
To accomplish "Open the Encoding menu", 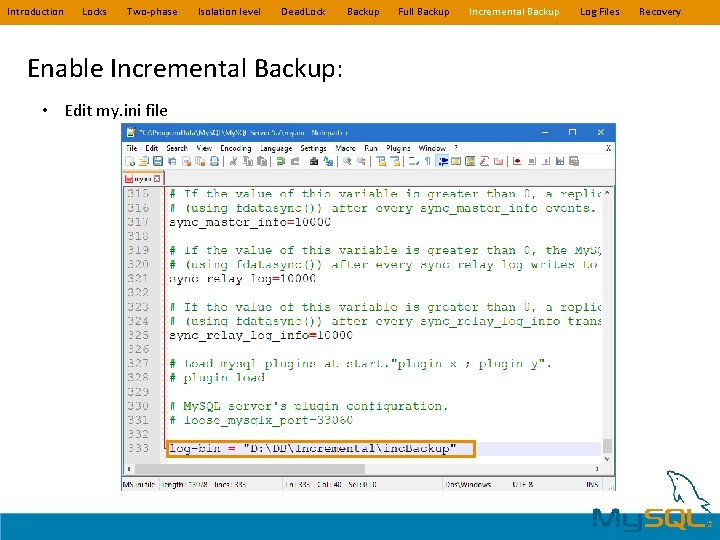I will click(236, 148).
